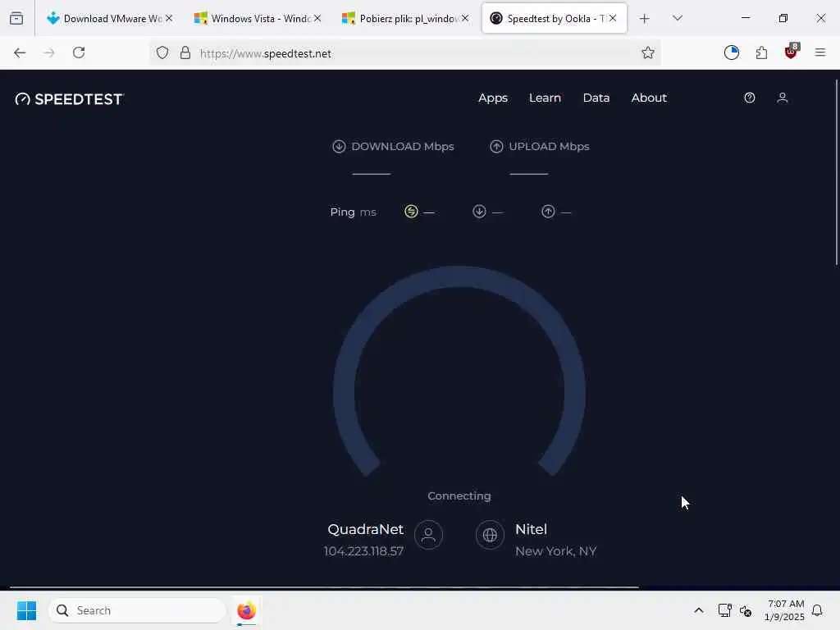Open Speedtest account login icon
This screenshot has width=840, height=630.
pos(782,98)
